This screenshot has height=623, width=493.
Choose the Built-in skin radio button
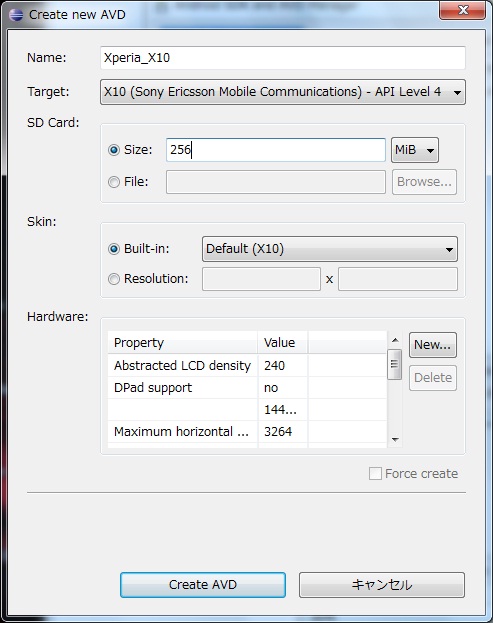click(114, 249)
